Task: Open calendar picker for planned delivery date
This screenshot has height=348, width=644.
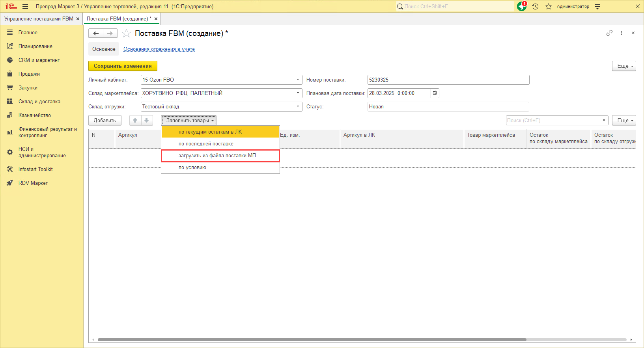Action: coord(435,93)
